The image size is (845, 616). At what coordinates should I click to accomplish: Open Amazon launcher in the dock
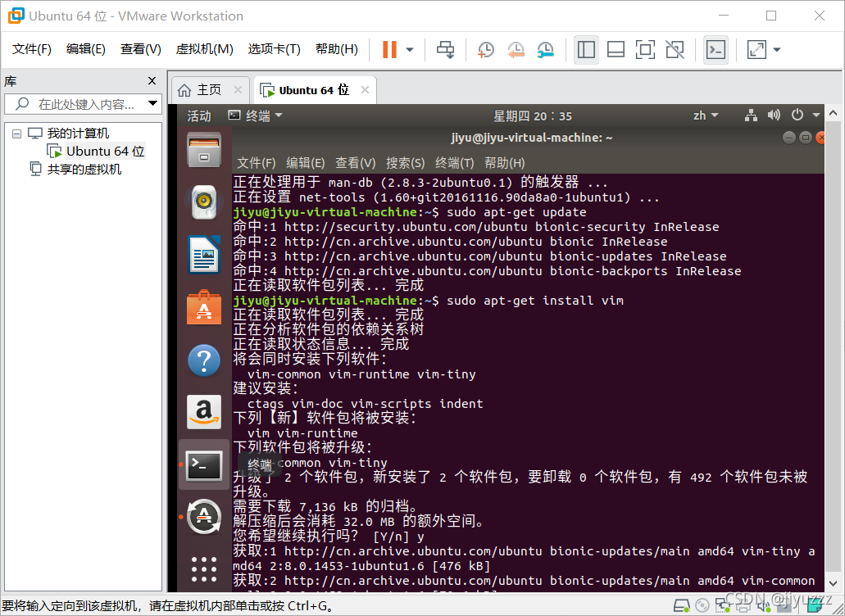click(x=204, y=413)
